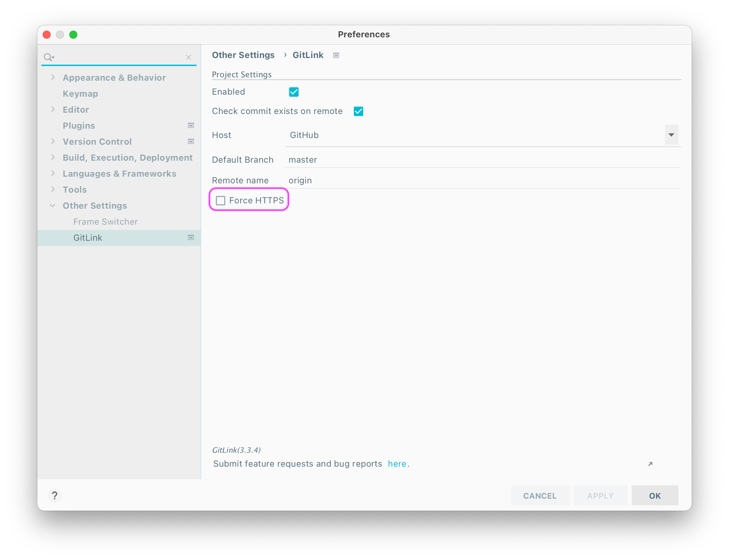Click the gear icon beside GitLink in sidebar
729x560 pixels.
191,237
